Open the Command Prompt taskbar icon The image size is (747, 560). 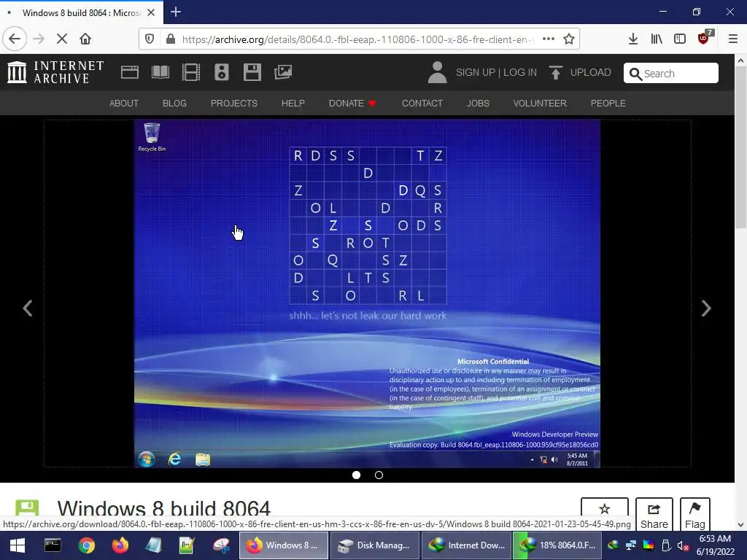pos(53,545)
